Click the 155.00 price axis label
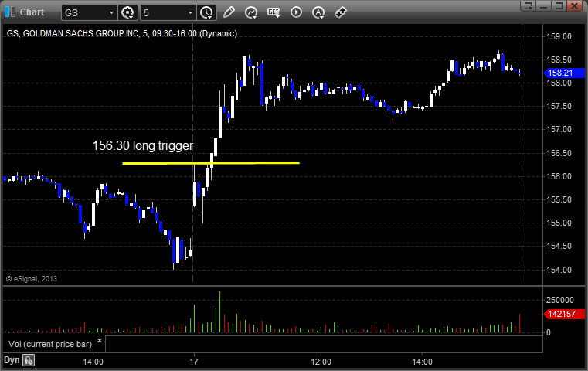The image size is (588, 371). 559,223
